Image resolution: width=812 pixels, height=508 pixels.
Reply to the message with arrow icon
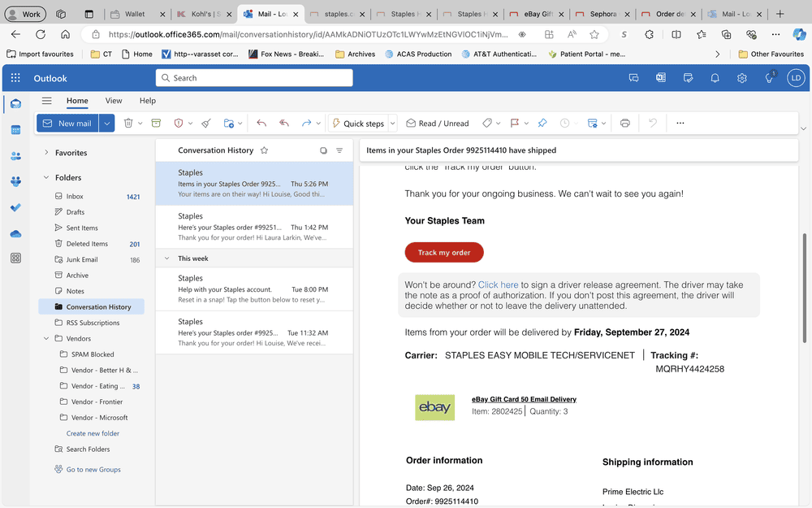coord(261,124)
